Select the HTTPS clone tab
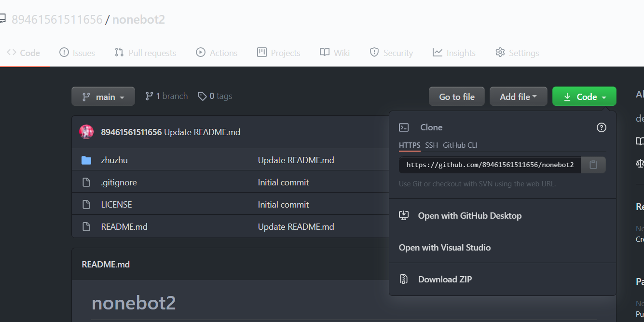Screen dimensions: 644x322 (410, 145)
